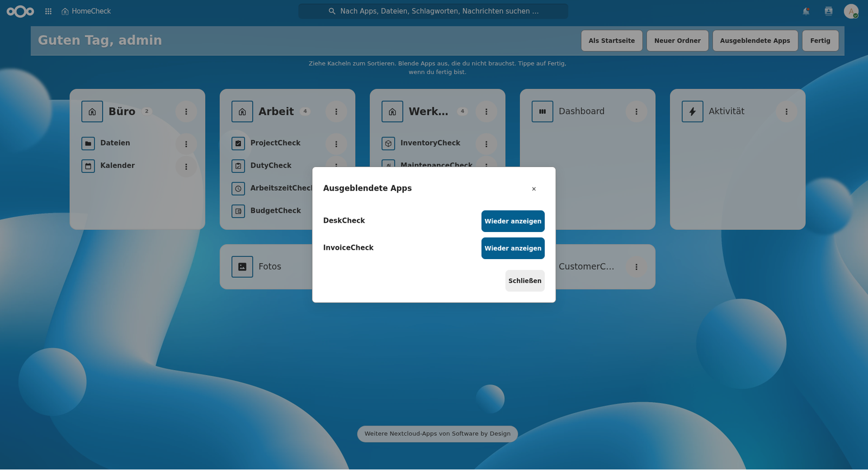This screenshot has width=868, height=470.
Task: Finish editing with Fertig
Action: point(820,41)
